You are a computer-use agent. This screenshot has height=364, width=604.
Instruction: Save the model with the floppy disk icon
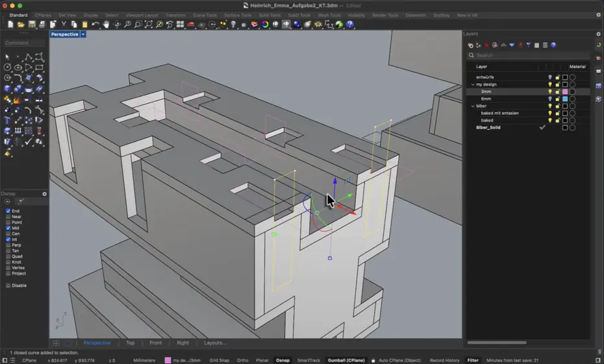tap(32, 24)
